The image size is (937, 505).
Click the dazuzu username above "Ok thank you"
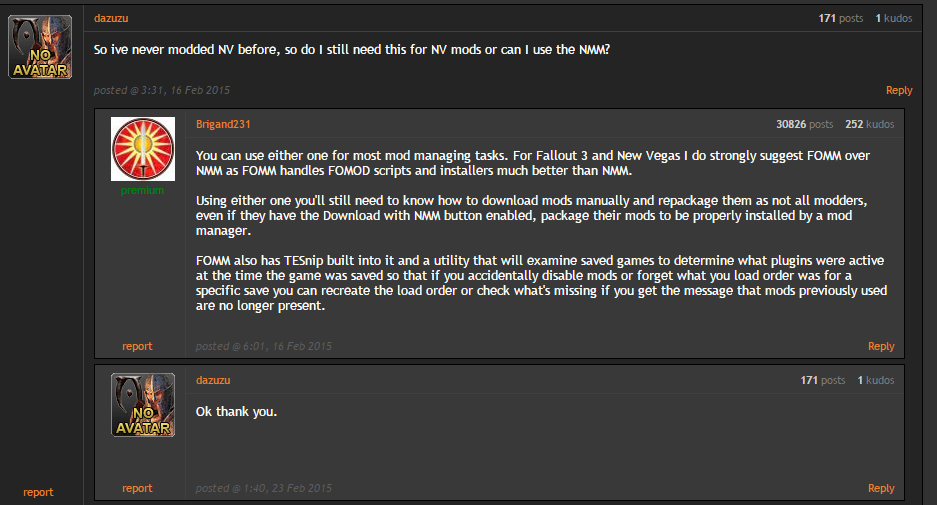213,380
